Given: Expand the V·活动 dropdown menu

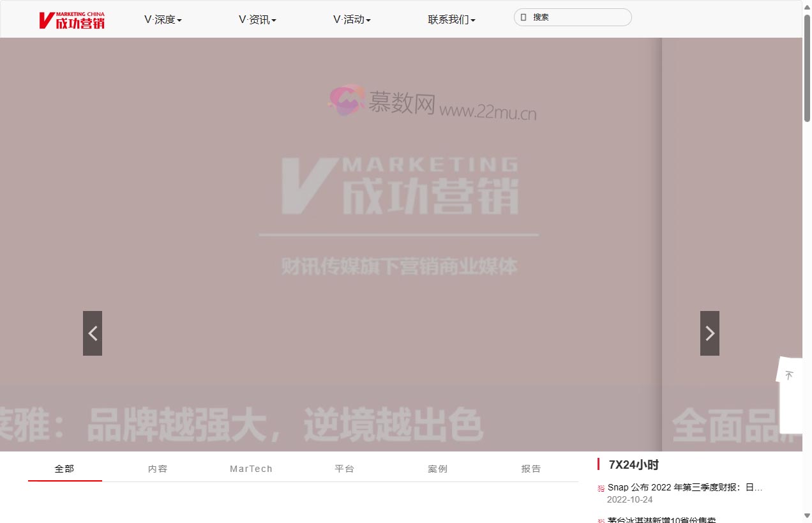Looking at the screenshot, I should [352, 19].
